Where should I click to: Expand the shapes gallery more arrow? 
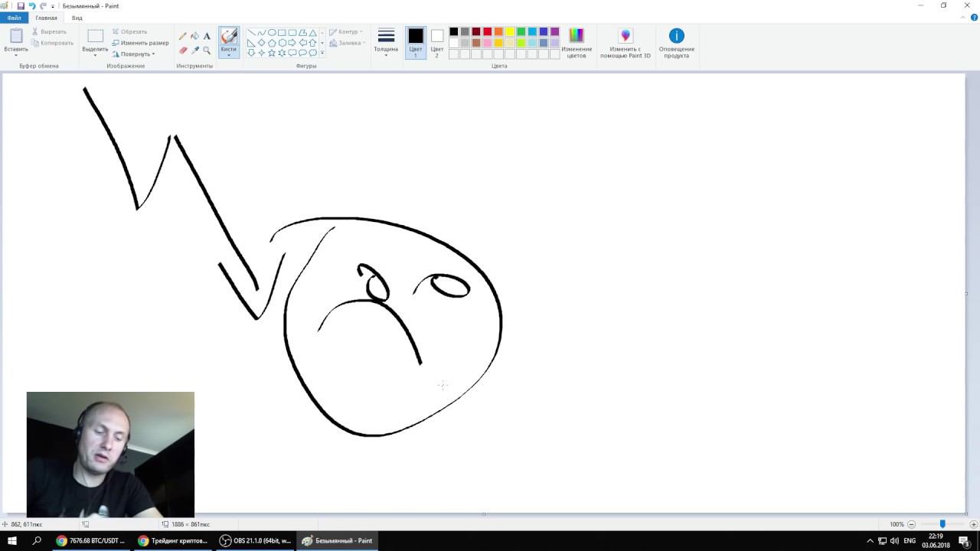[x=322, y=53]
